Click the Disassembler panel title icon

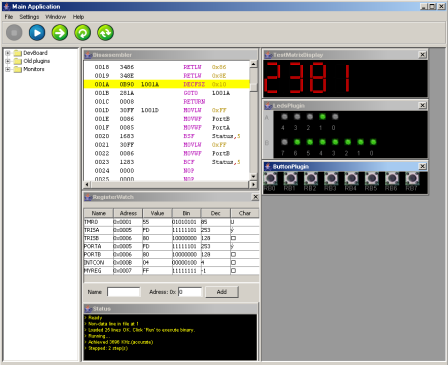[x=88, y=55]
